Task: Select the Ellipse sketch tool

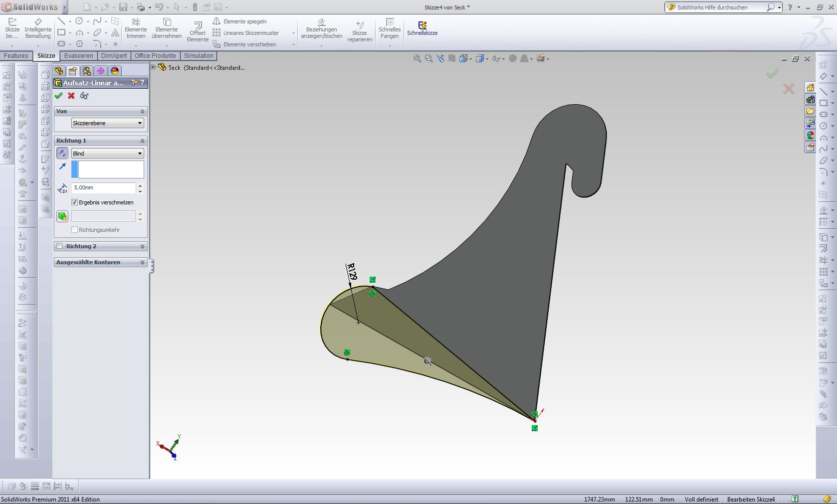Action: click(x=97, y=32)
